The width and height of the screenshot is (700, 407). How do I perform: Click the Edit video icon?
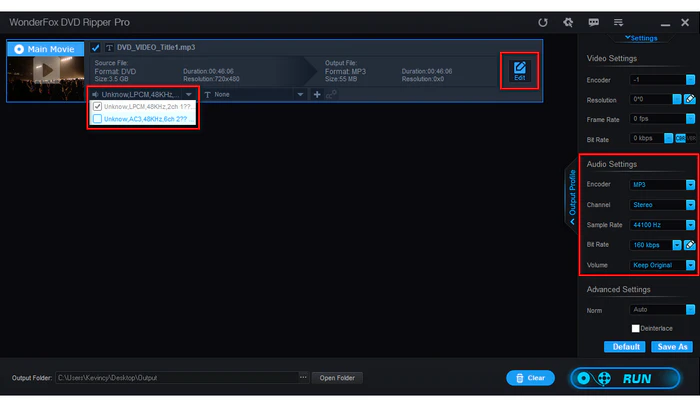(x=519, y=71)
